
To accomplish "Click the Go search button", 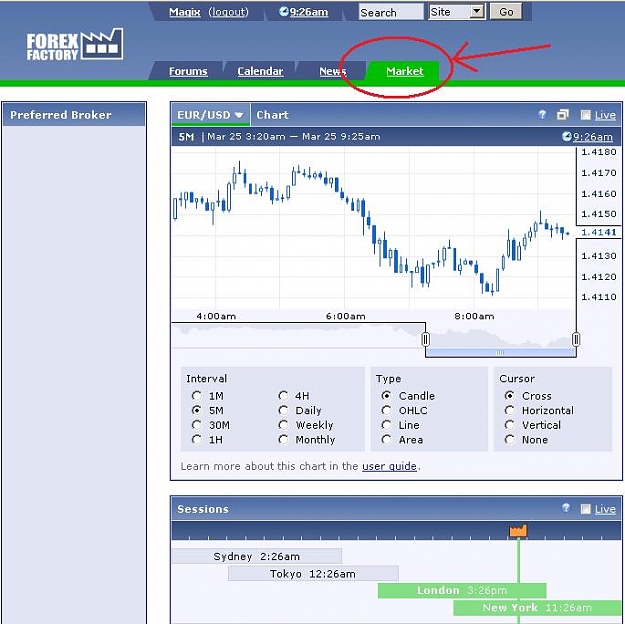I will coord(505,12).
